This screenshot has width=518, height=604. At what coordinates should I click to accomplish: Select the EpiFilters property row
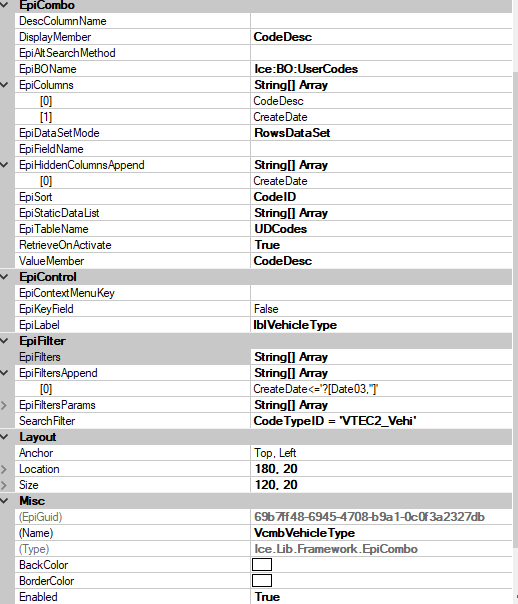point(263,357)
